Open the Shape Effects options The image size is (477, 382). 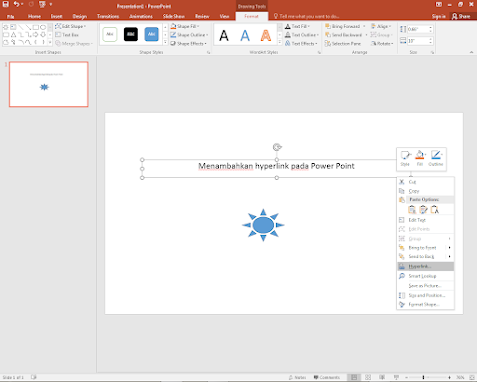(x=188, y=43)
